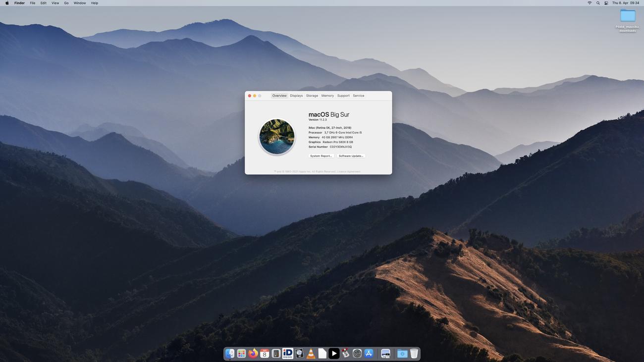The width and height of the screenshot is (644, 362).
Task: Switch to the Displays tab
Action: [296, 96]
